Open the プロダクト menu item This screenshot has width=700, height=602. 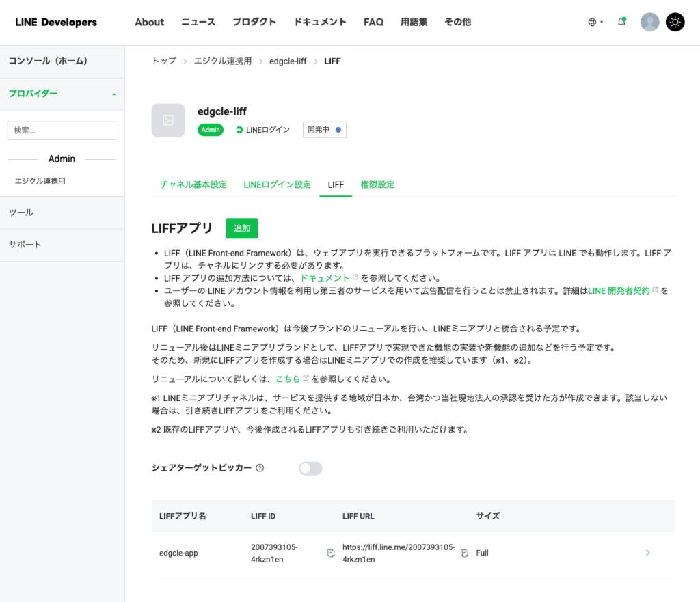(254, 22)
